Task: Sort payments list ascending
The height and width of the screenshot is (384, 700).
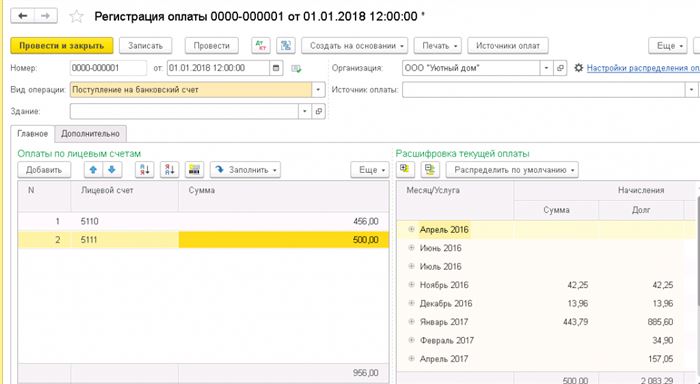Action: pyautogui.click(x=145, y=170)
